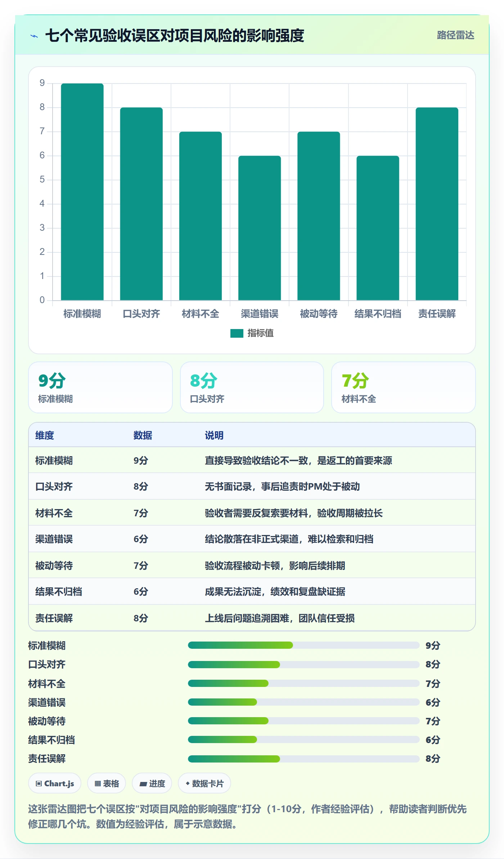This screenshot has width=504, height=859.
Task: Select the 结果不归档 table row name
Action: pyautogui.click(x=59, y=592)
